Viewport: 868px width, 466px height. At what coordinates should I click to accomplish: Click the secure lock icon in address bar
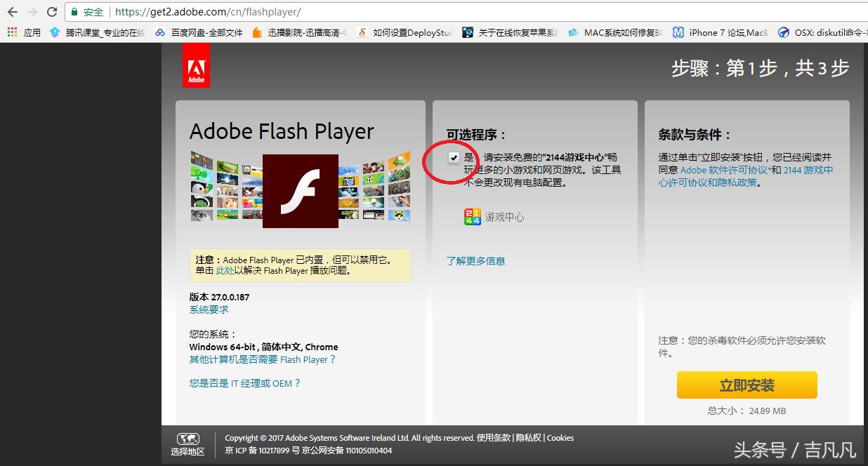point(74,12)
